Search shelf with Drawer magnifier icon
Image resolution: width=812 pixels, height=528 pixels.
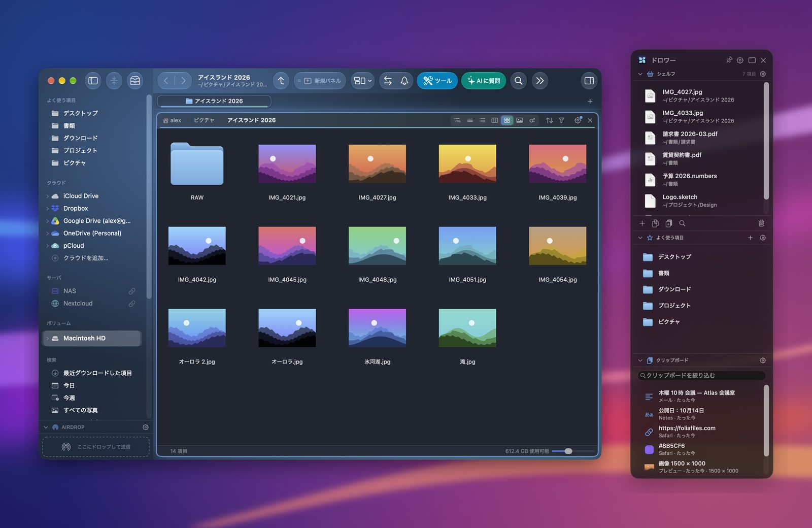pyautogui.click(x=683, y=223)
